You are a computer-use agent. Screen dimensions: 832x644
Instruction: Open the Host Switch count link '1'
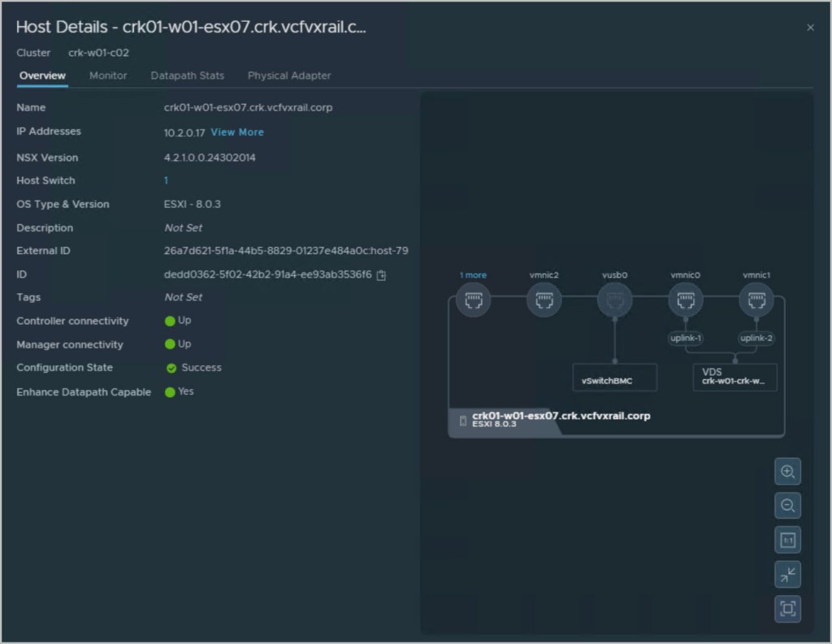coord(166,180)
